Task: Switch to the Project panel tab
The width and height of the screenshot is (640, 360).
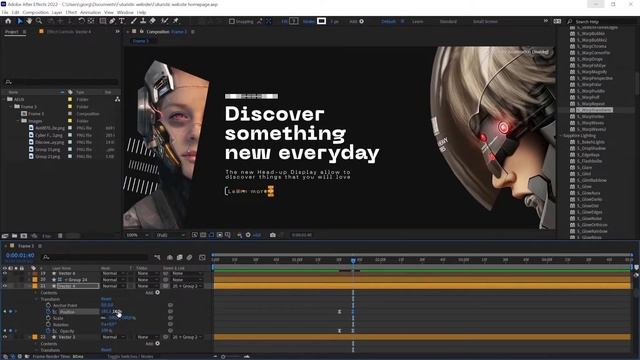Action: point(12,31)
